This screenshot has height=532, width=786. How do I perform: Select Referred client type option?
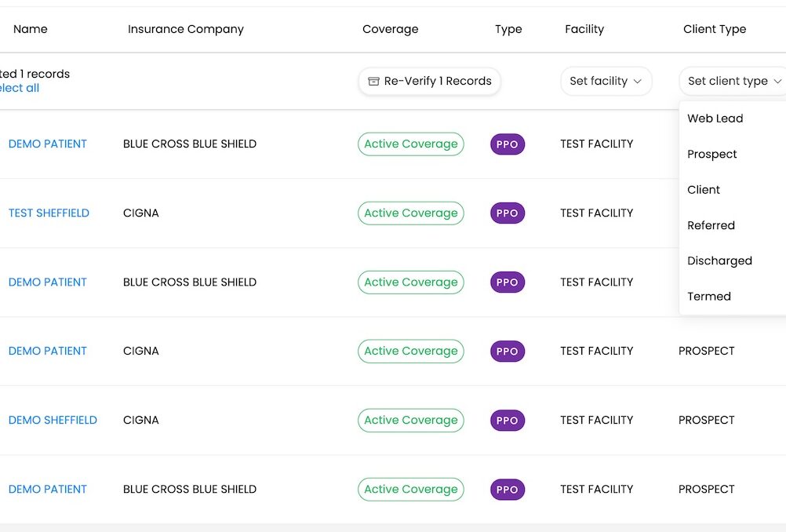point(711,225)
